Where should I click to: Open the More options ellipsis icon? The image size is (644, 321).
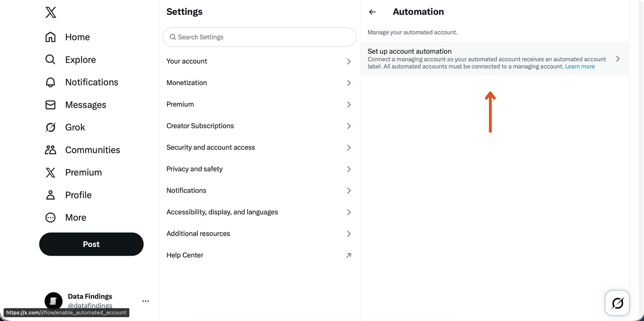[51, 218]
